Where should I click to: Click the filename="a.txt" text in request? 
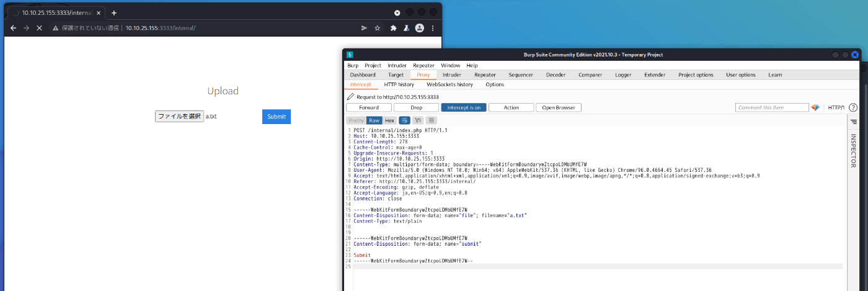coord(505,215)
